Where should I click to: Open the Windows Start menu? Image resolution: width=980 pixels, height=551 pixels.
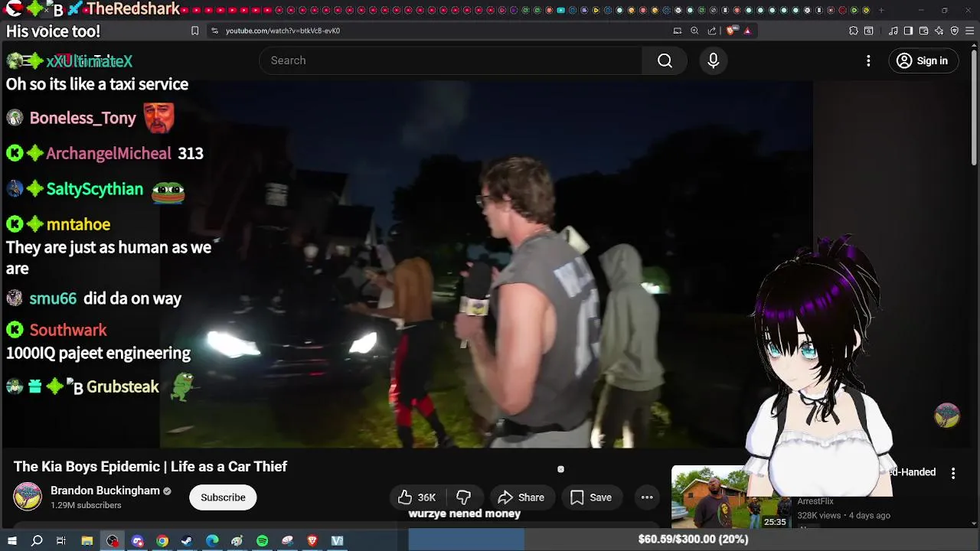pos(11,541)
